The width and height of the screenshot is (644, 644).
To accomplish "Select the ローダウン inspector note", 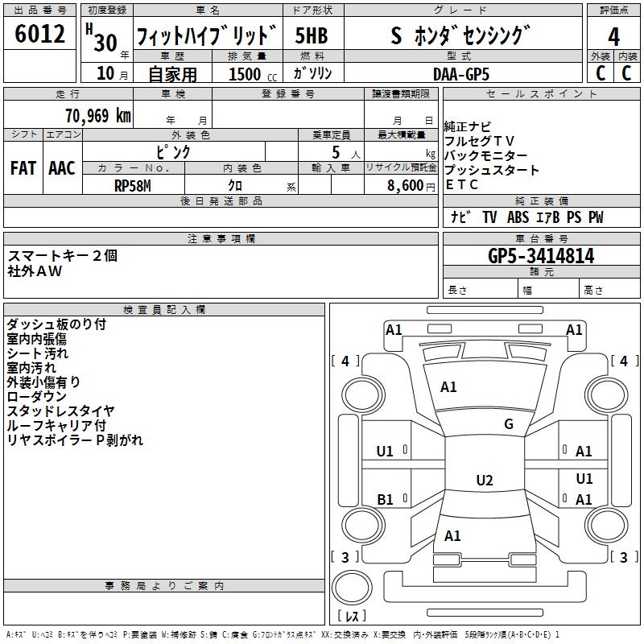I will [x=37, y=397].
